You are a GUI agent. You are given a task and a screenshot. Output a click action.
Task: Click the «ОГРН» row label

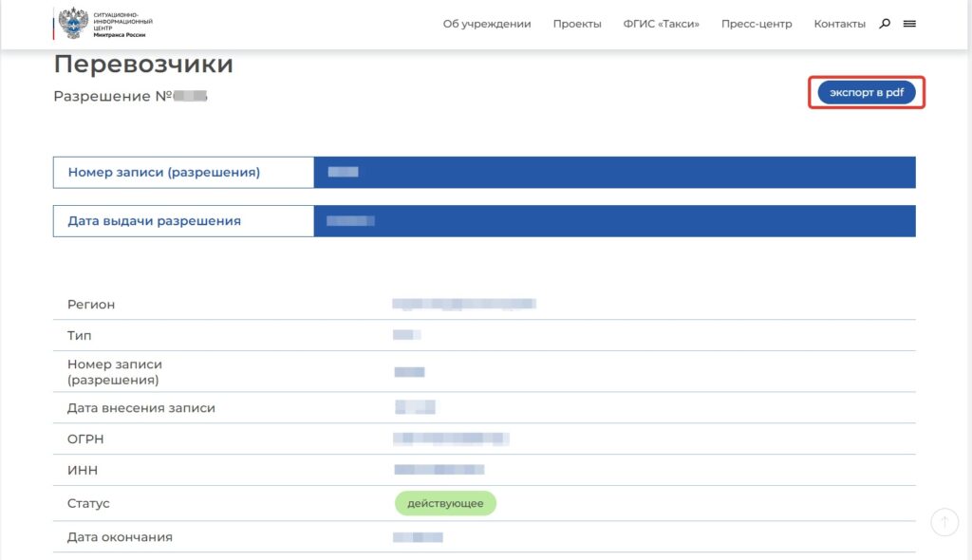tap(85, 439)
